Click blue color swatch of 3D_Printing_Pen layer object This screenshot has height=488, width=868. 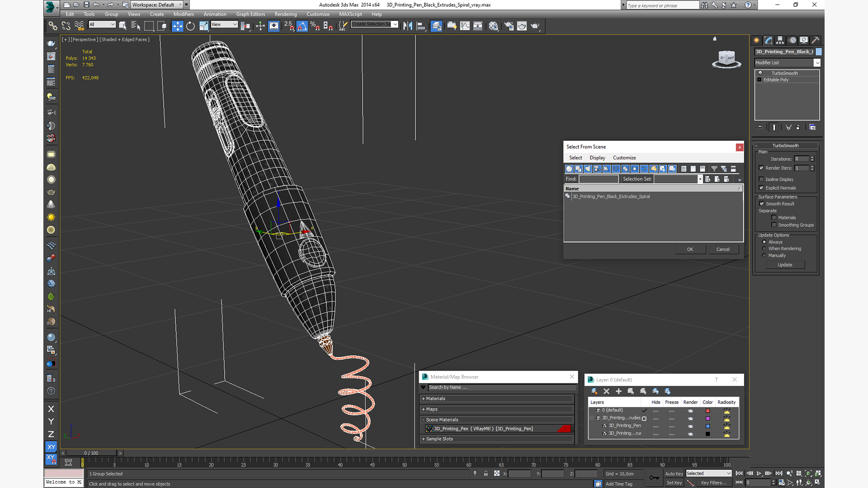[708, 426]
